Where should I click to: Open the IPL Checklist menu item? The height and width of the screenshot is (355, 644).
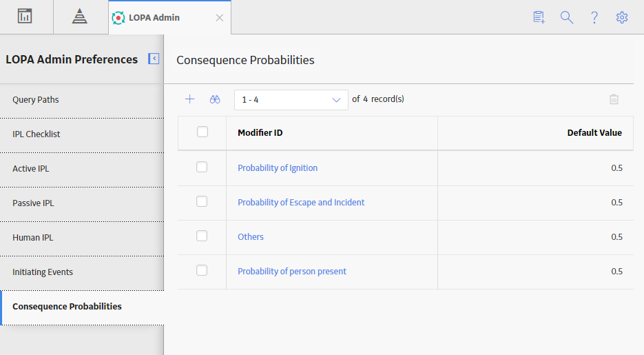(x=82, y=134)
